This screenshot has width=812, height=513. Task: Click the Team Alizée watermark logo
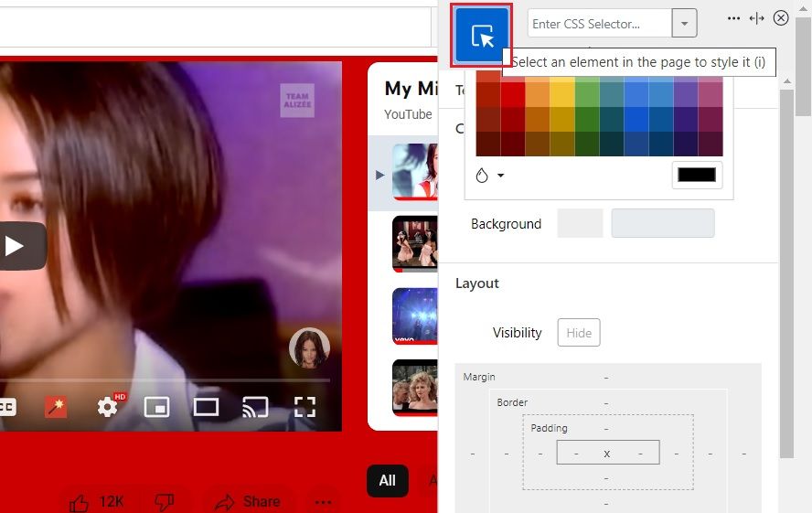click(297, 101)
